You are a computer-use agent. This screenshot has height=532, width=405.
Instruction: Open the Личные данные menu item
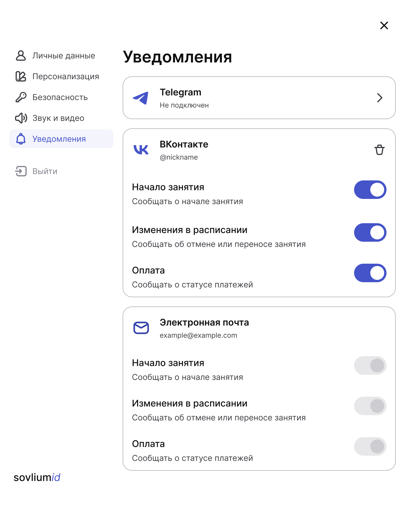[x=64, y=56]
